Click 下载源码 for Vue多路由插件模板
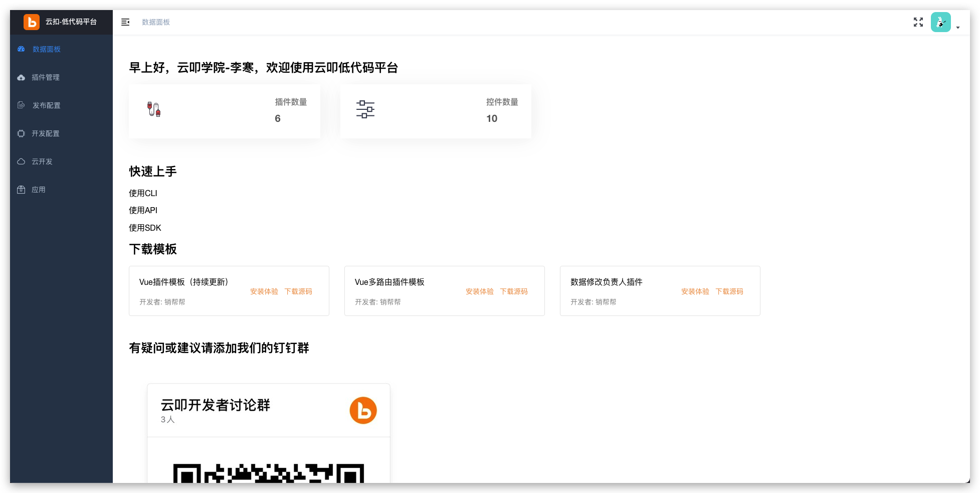980x493 pixels. (x=513, y=291)
